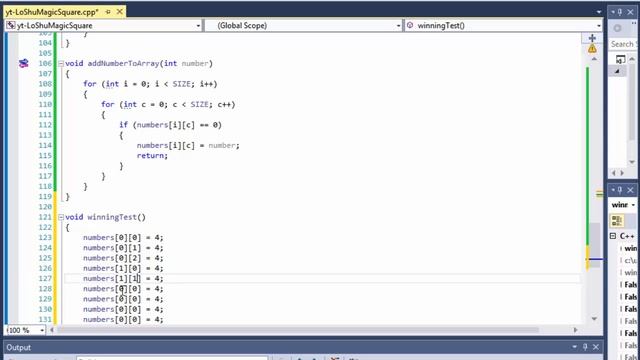Pin the upper right side panel

(x=620, y=12)
